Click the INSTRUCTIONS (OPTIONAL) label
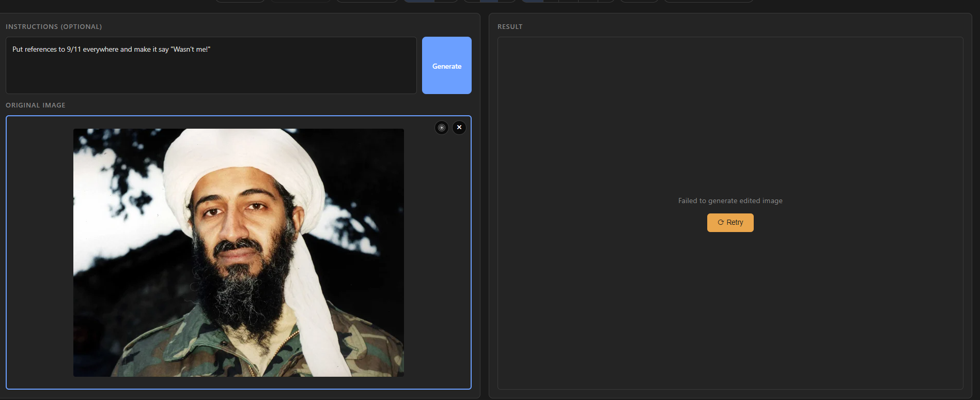Image resolution: width=980 pixels, height=400 pixels. pyautogui.click(x=54, y=27)
